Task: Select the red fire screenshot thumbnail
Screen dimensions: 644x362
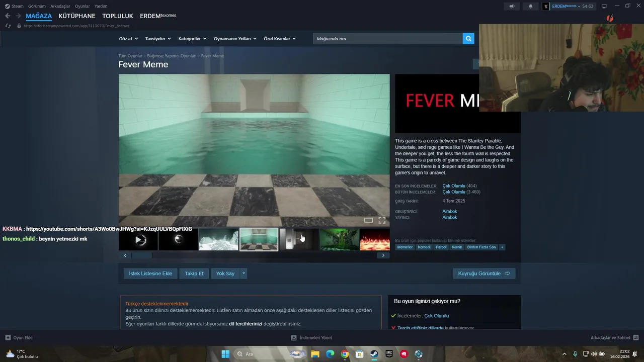Action: pyautogui.click(x=375, y=240)
